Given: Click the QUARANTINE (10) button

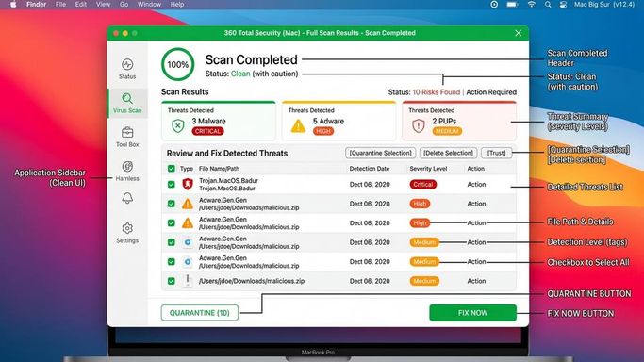Looking at the screenshot, I should 200,313.
